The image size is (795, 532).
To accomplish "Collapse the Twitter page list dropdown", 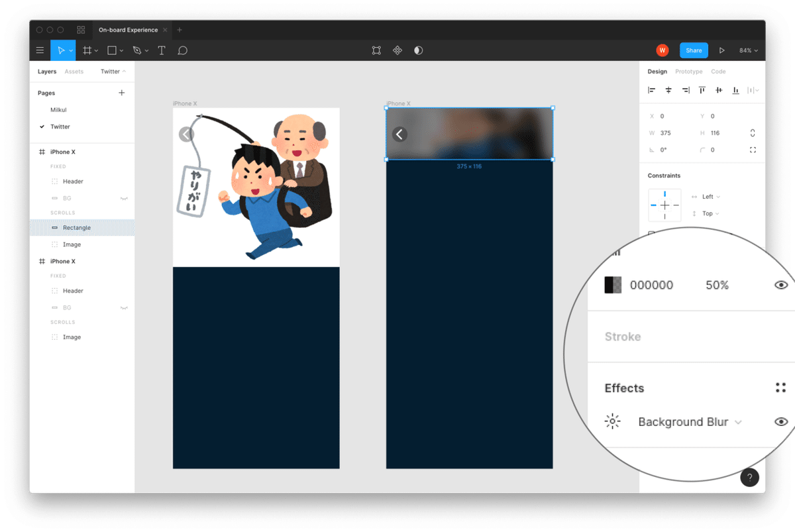I will [x=113, y=72].
